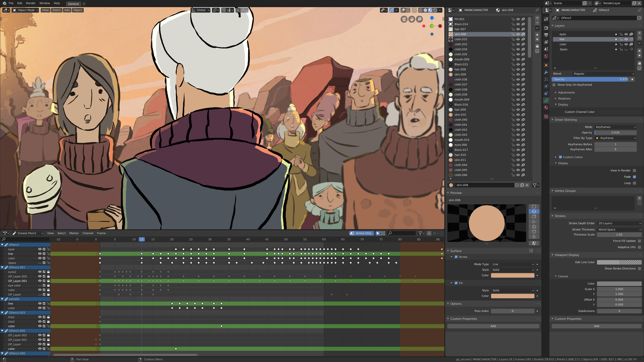The width and height of the screenshot is (644, 362).
Task: Hide the cloth.032 material with its eye toggle
Action: (x=518, y=39)
